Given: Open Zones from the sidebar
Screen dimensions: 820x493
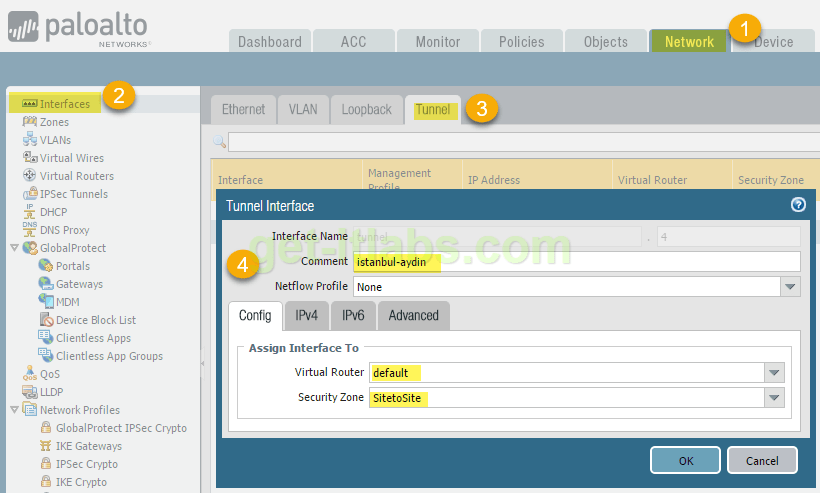Looking at the screenshot, I should coord(54,122).
